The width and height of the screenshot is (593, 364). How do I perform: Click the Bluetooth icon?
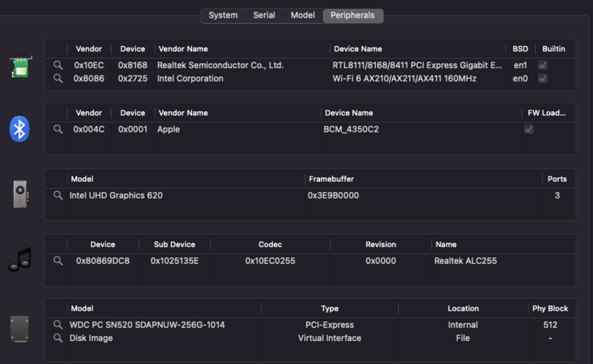coord(19,129)
